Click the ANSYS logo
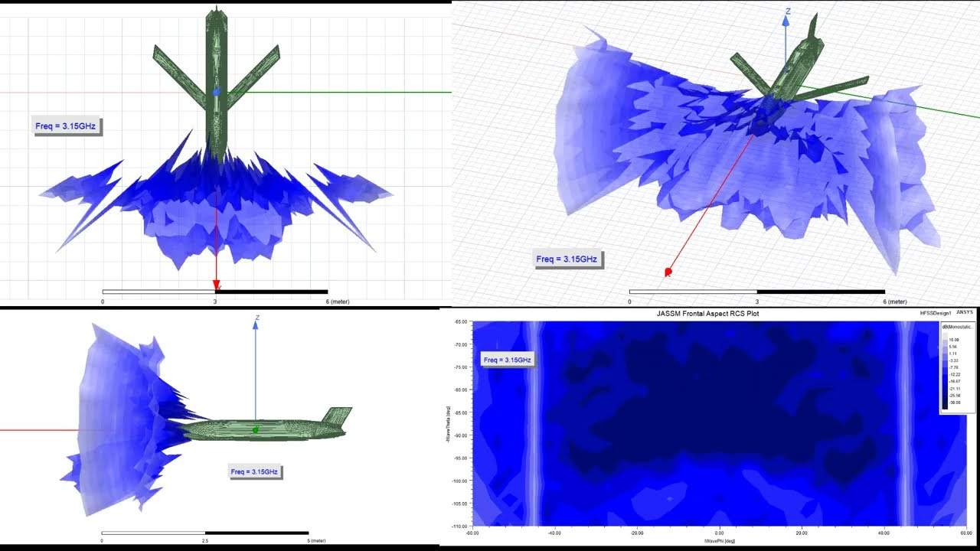The image size is (980, 551). coord(965,312)
